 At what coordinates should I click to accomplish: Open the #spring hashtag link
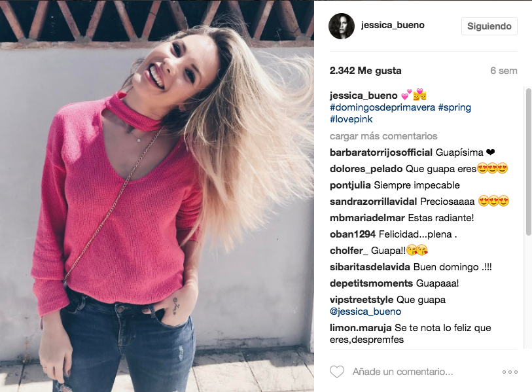(455, 107)
